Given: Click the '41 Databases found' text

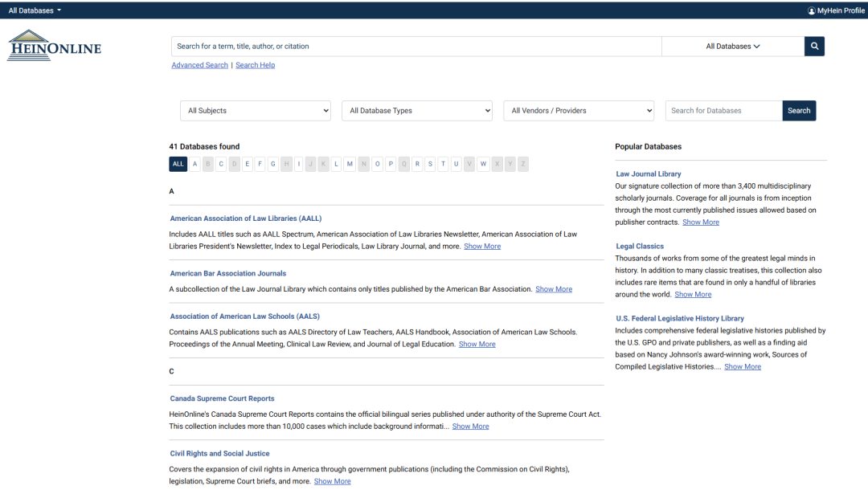Looking at the screenshot, I should tap(204, 146).
